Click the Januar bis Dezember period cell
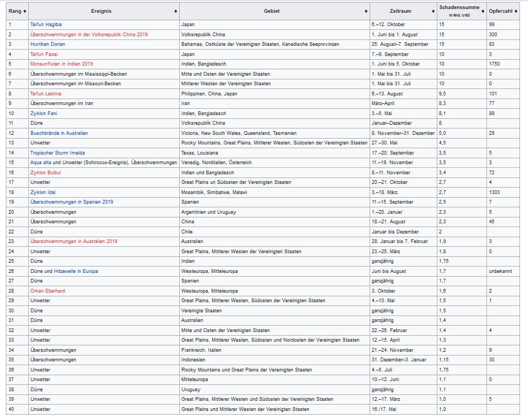528x420 pixels. tap(403, 231)
